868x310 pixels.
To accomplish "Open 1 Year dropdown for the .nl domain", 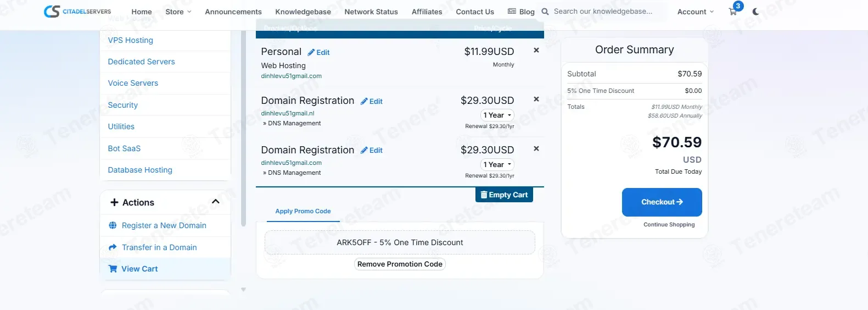I will click(497, 115).
